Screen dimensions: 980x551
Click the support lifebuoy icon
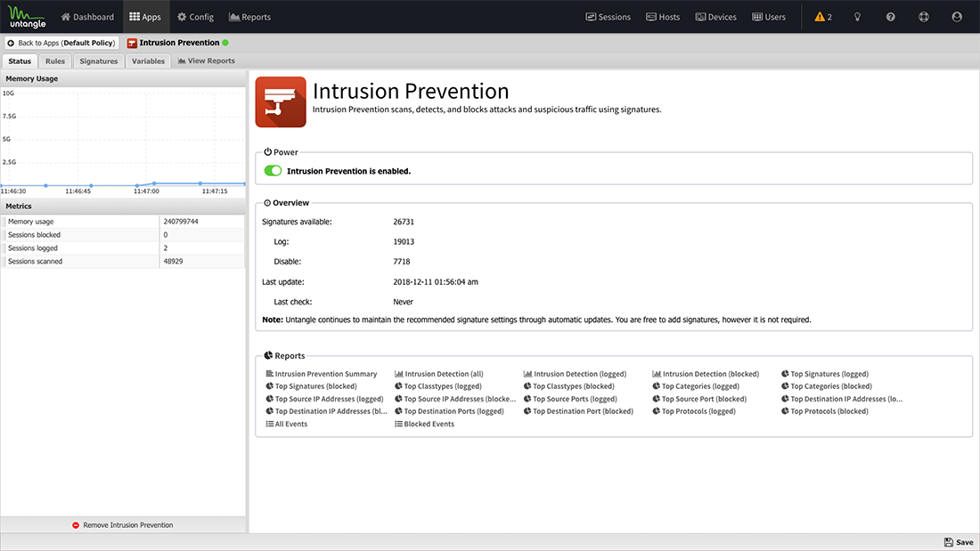click(x=924, y=17)
